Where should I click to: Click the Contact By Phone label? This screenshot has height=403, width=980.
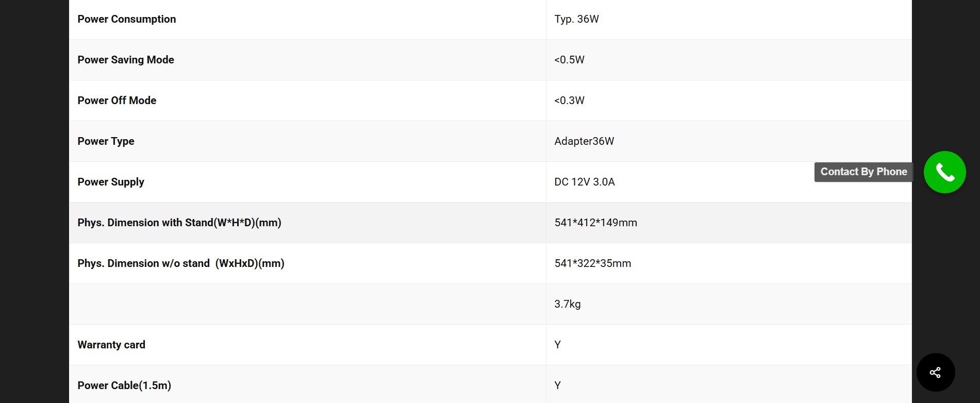pyautogui.click(x=863, y=172)
